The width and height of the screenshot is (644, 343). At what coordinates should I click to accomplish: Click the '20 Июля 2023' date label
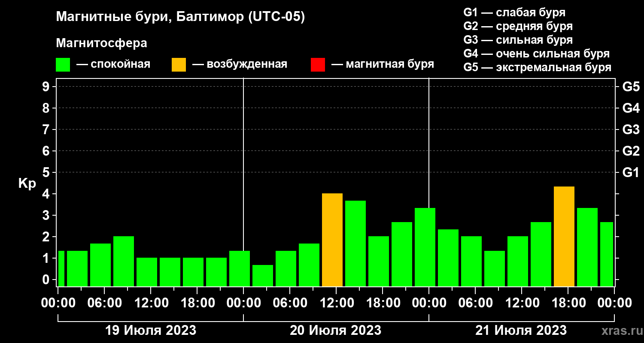tap(336, 331)
